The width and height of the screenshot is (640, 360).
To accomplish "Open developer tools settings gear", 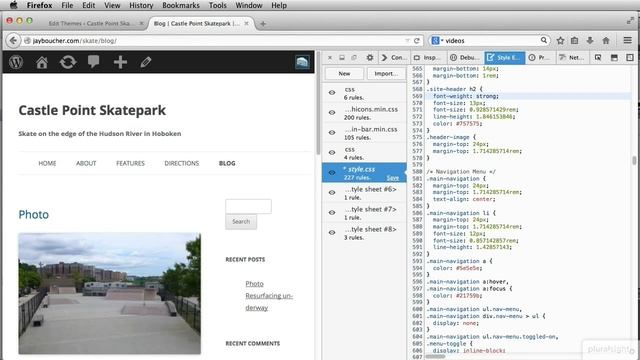I will [369, 58].
